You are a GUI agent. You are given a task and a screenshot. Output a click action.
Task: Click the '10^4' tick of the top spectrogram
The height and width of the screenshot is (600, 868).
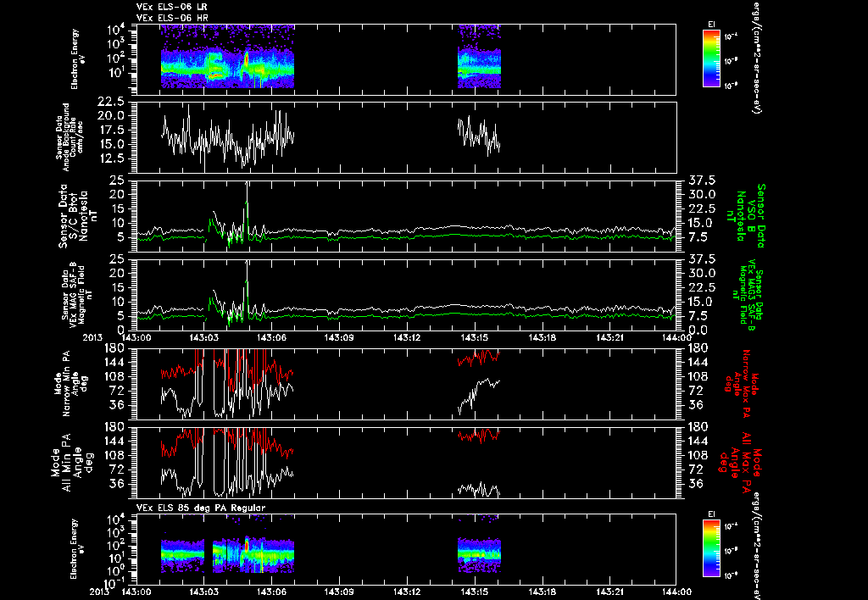(x=114, y=29)
